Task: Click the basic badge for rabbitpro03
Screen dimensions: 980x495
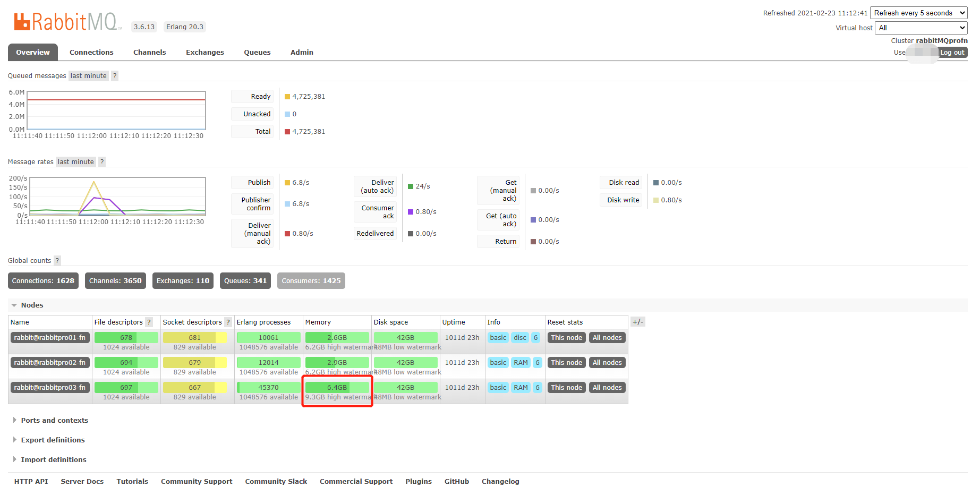Action: point(498,388)
